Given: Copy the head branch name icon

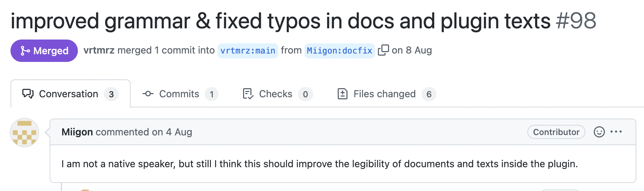Looking at the screenshot, I should [383, 50].
